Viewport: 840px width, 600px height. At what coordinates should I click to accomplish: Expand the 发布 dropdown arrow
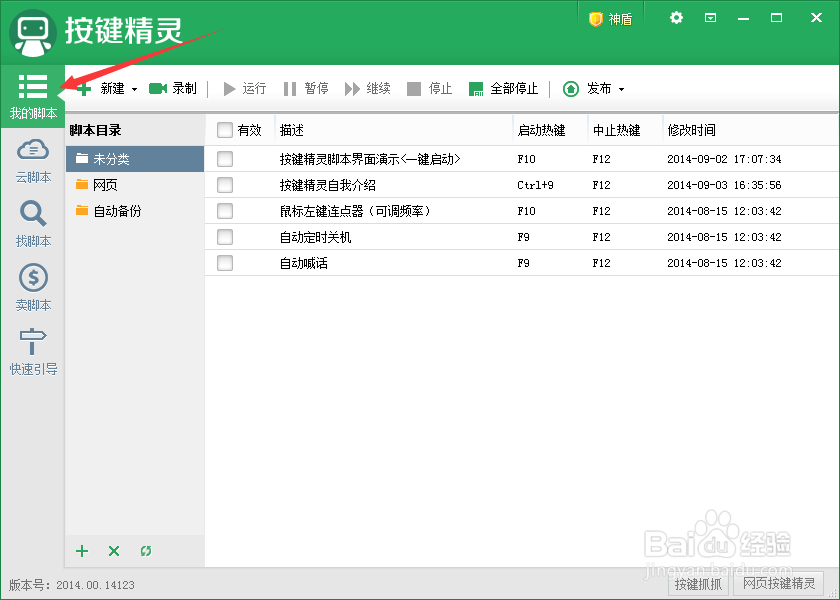tap(621, 89)
